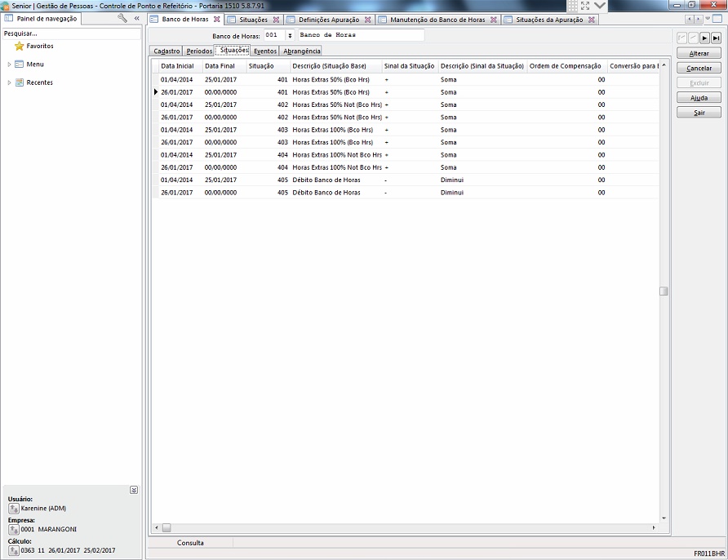
Task: Expand the Menu tree node
Action: 9,64
